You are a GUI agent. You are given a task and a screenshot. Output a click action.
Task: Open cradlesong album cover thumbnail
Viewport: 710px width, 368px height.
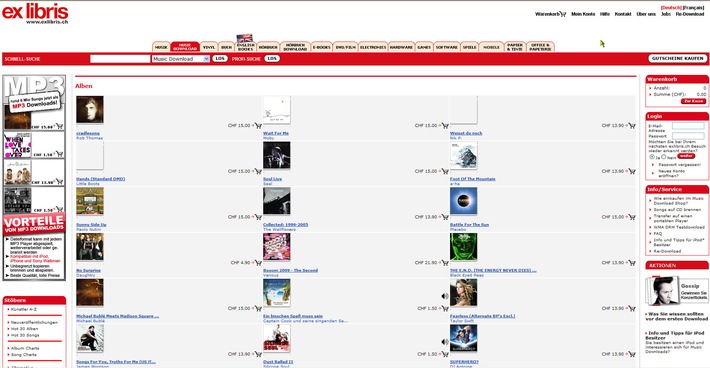pyautogui.click(x=90, y=110)
